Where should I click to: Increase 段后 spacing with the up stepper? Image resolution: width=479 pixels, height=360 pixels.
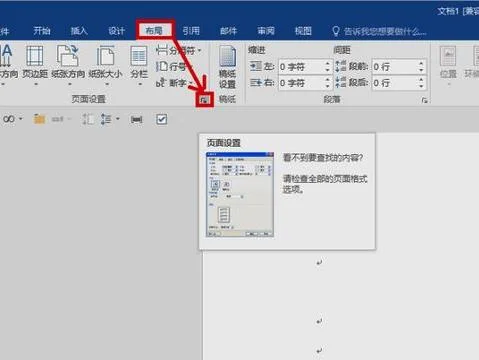[x=422, y=79]
